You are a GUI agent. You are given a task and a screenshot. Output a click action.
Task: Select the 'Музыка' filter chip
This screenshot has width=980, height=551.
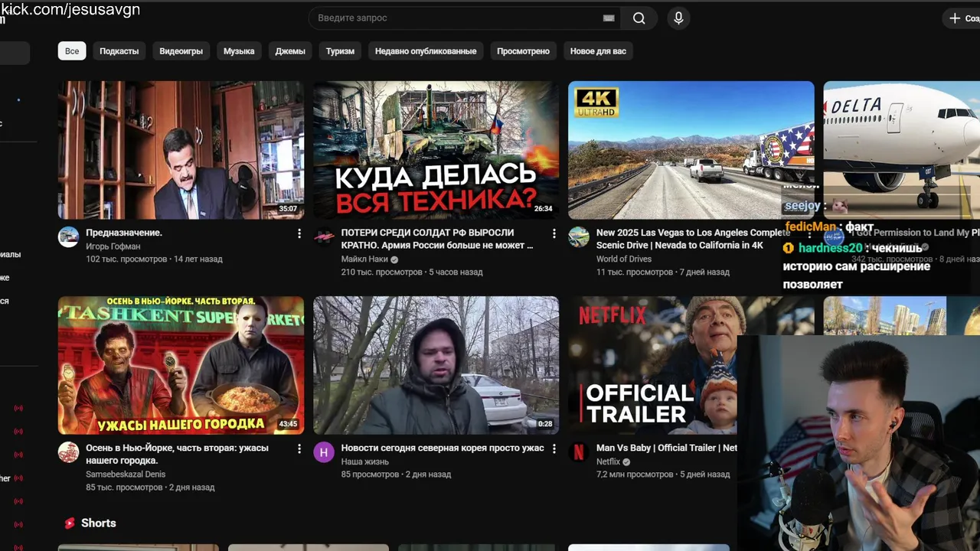(239, 51)
